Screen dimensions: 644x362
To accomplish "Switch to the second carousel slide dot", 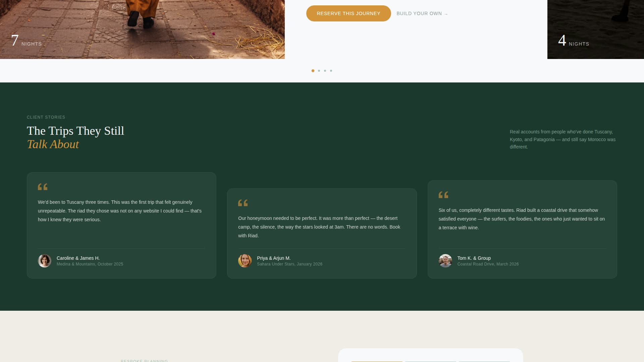I will point(319,71).
